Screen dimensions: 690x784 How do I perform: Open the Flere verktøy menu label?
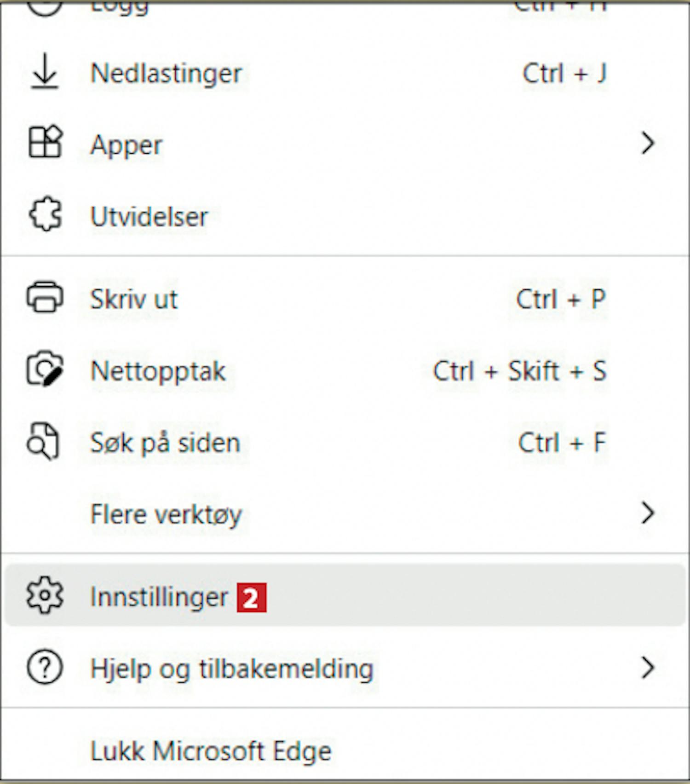click(x=166, y=514)
